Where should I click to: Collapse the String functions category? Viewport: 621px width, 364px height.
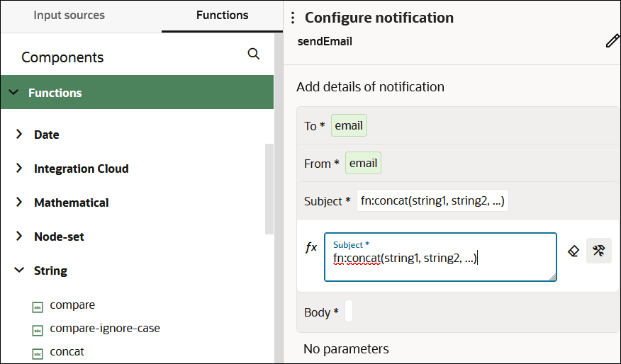(x=19, y=271)
